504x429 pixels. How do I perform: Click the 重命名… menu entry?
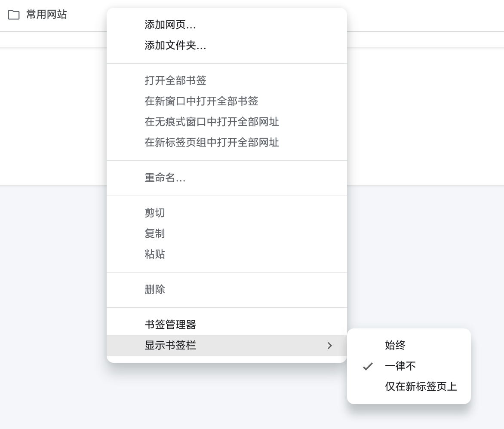(227, 178)
